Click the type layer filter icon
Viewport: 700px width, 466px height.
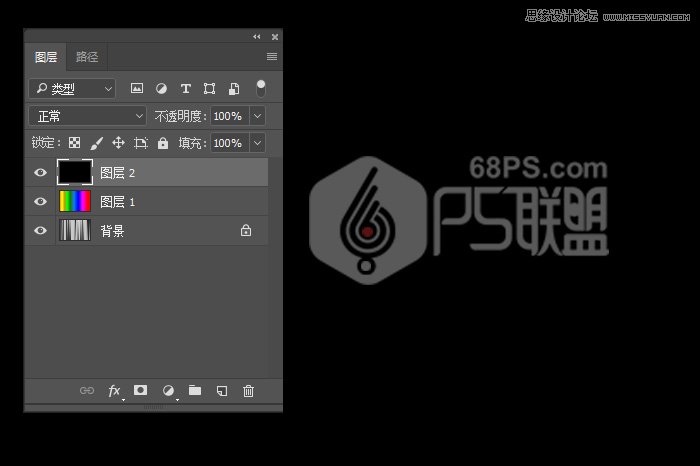(185, 89)
